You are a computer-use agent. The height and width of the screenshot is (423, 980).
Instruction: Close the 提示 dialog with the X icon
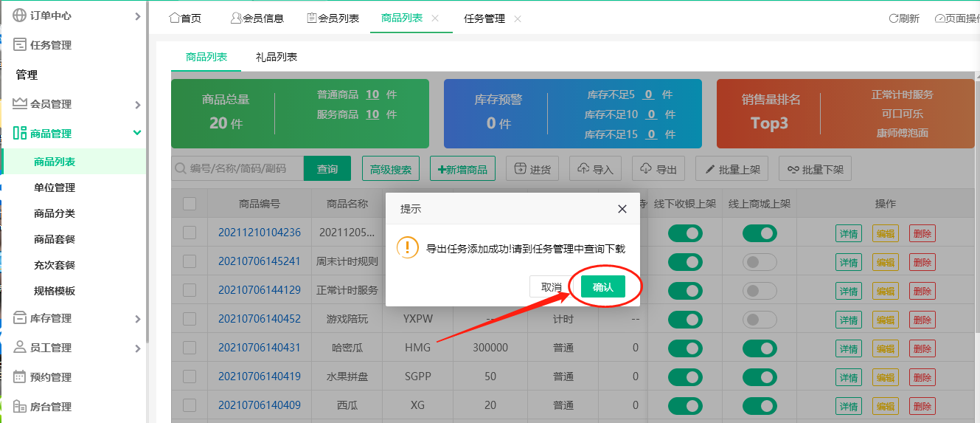pyautogui.click(x=622, y=209)
